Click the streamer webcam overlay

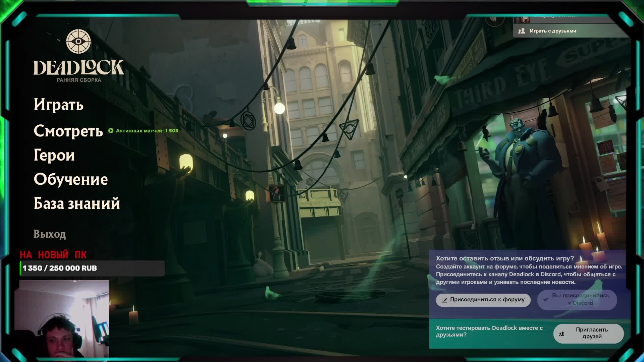point(64,318)
